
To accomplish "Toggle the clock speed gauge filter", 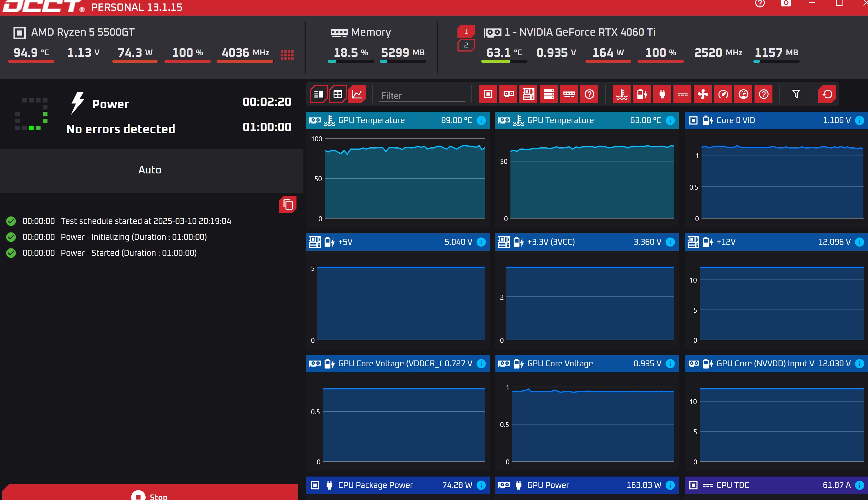I will pyautogui.click(x=723, y=94).
